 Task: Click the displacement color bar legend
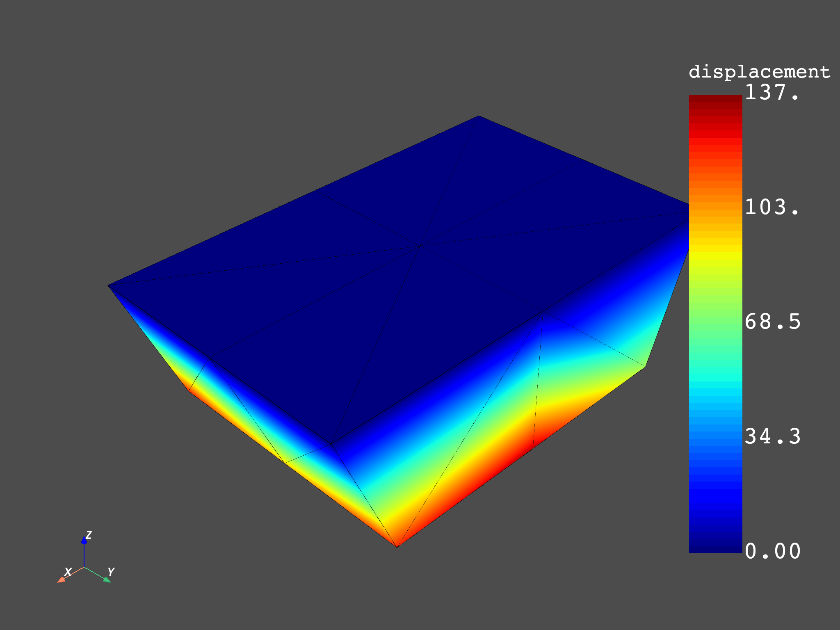coord(715,324)
